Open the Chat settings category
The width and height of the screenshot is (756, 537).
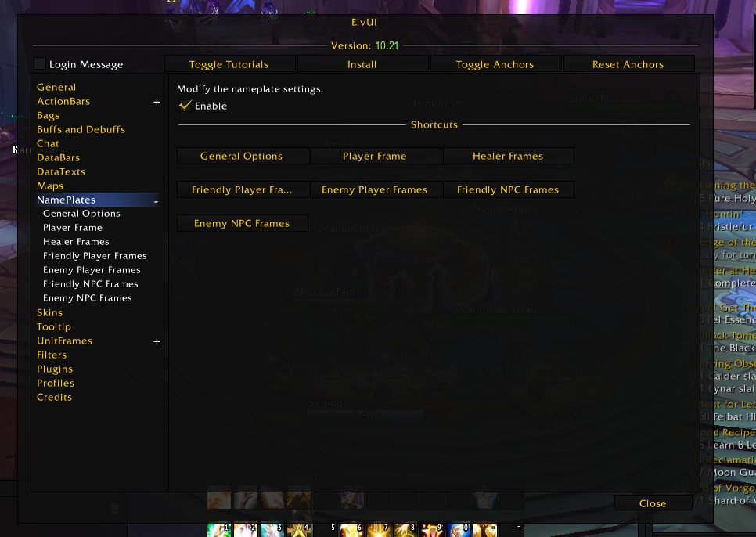click(48, 144)
